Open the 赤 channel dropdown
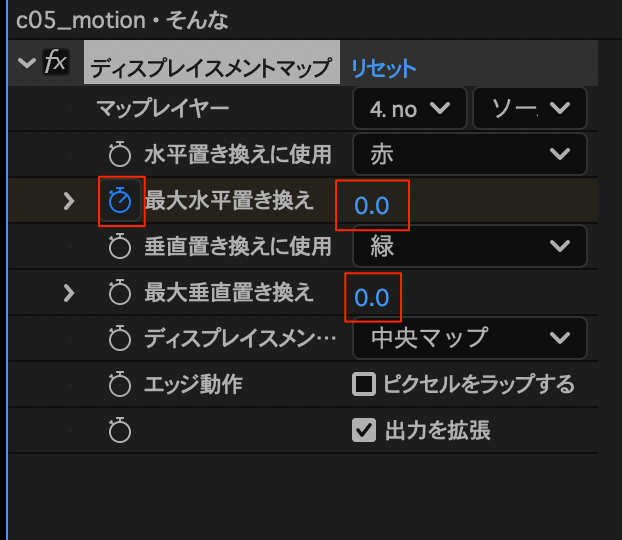 pyautogui.click(x=469, y=155)
